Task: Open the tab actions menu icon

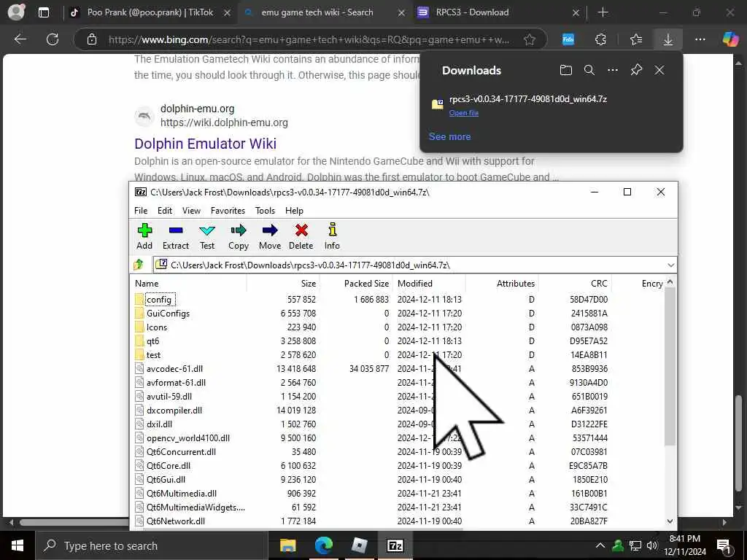Action: pos(44,12)
